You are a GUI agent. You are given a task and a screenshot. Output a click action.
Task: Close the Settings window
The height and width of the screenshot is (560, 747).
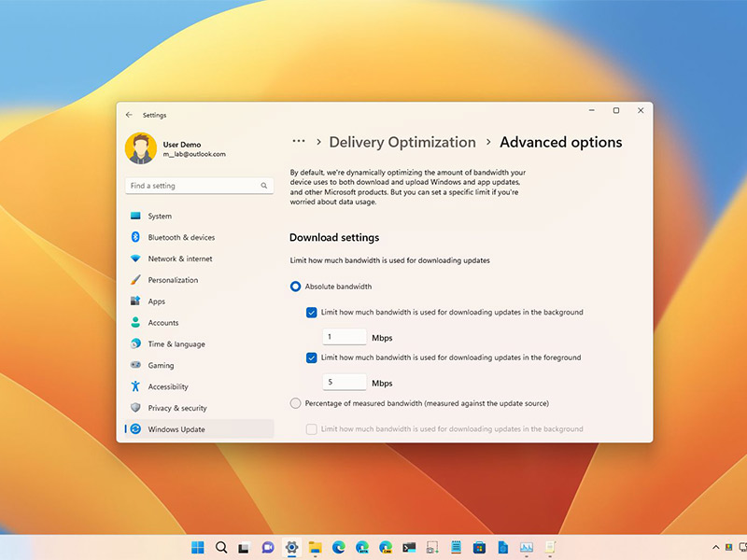[x=641, y=110]
